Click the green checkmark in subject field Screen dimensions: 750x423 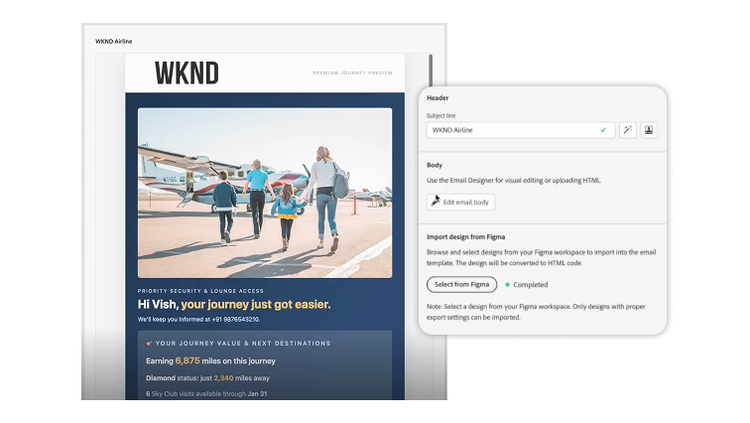603,130
